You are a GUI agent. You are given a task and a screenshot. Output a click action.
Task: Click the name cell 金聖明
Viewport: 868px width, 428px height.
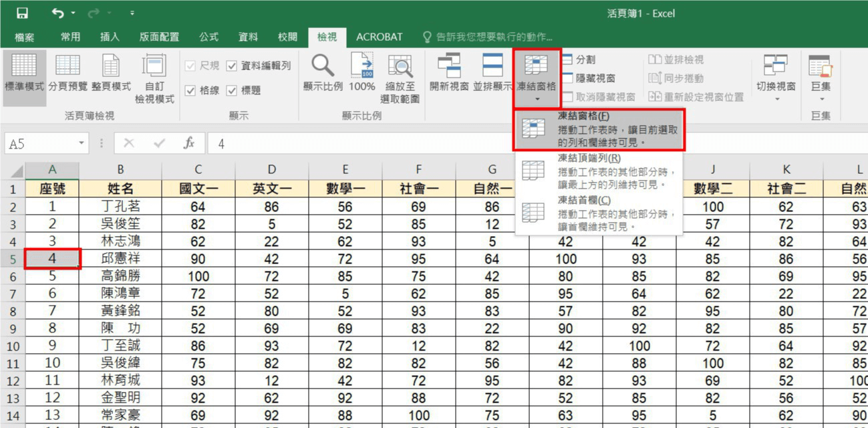point(120,398)
